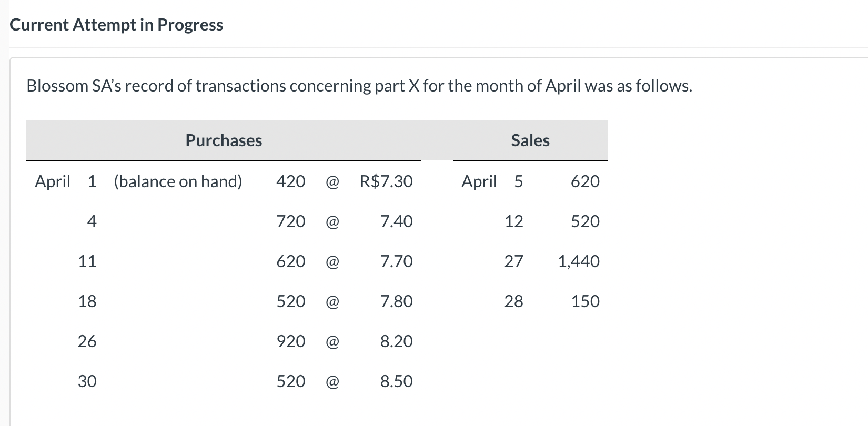868x426 pixels.
Task: Select the 7.80 unit price
Action: point(396,301)
